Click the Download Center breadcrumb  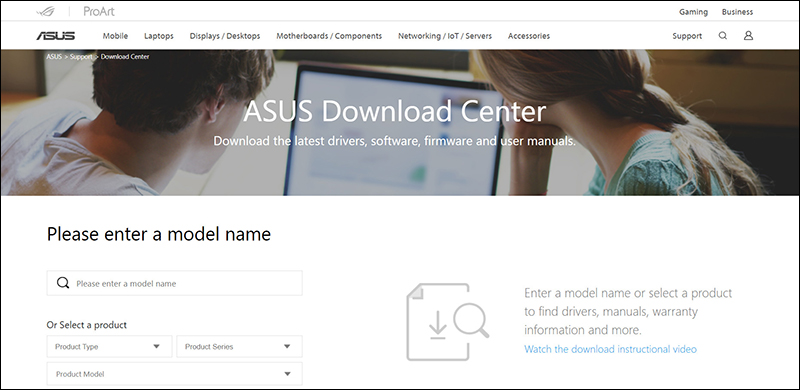click(125, 57)
